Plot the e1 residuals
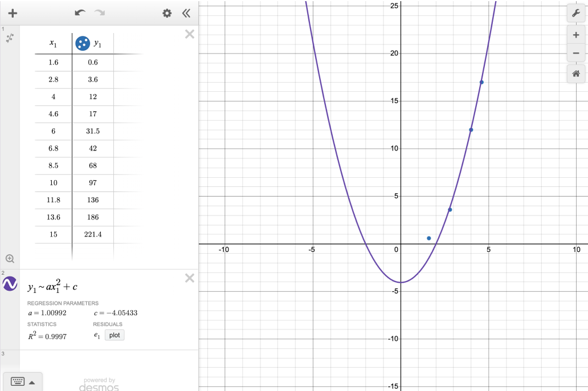 click(x=115, y=335)
